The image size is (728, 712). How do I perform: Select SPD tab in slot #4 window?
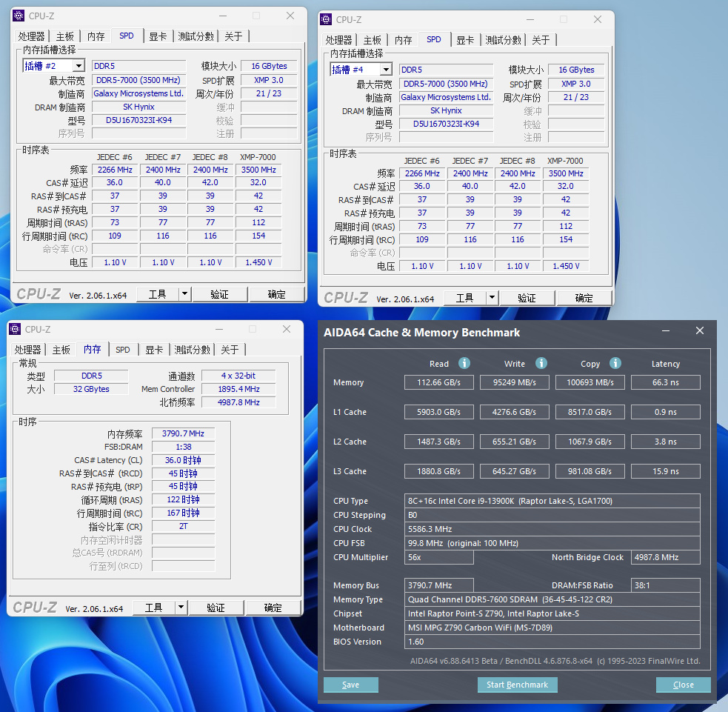click(x=434, y=39)
